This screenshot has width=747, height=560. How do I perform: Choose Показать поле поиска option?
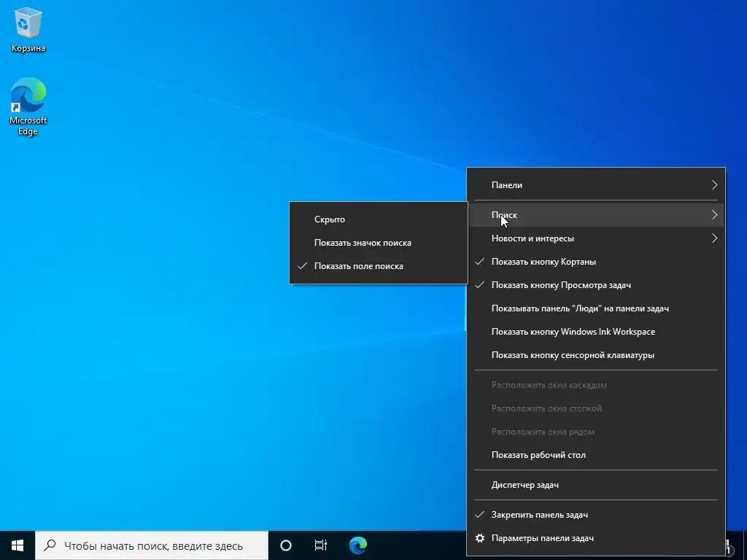point(379,265)
